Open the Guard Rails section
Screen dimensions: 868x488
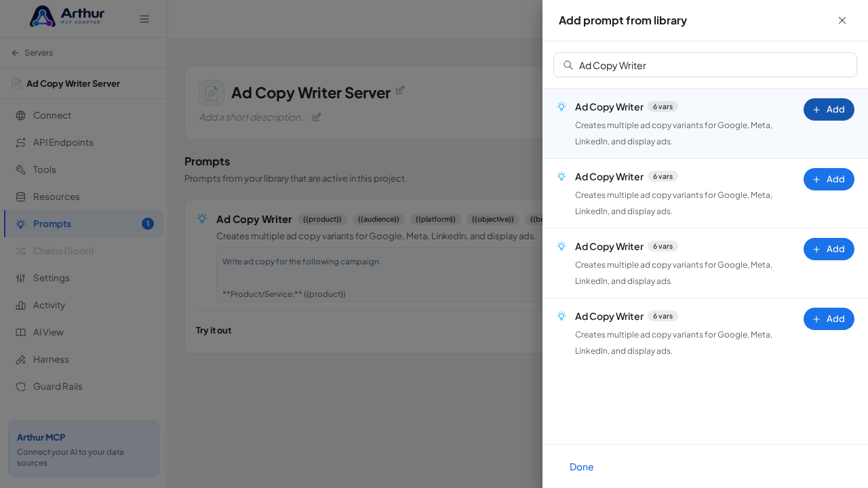83,386
